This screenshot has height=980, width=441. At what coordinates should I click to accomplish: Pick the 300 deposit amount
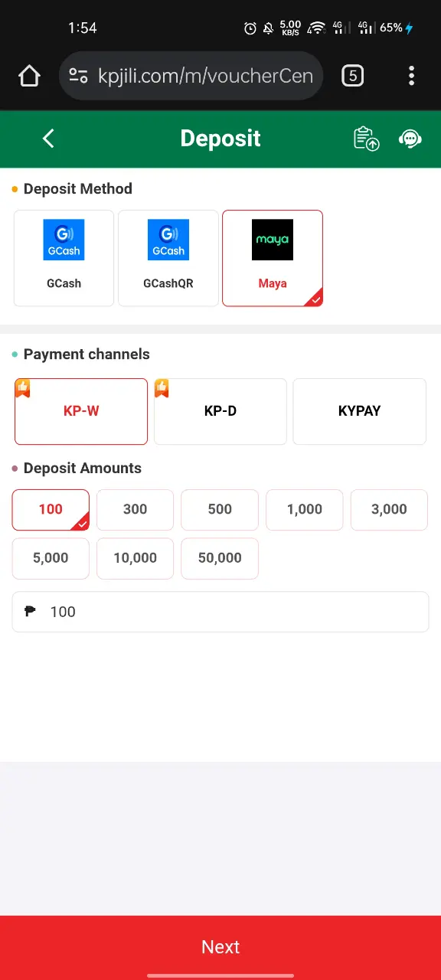(136, 510)
